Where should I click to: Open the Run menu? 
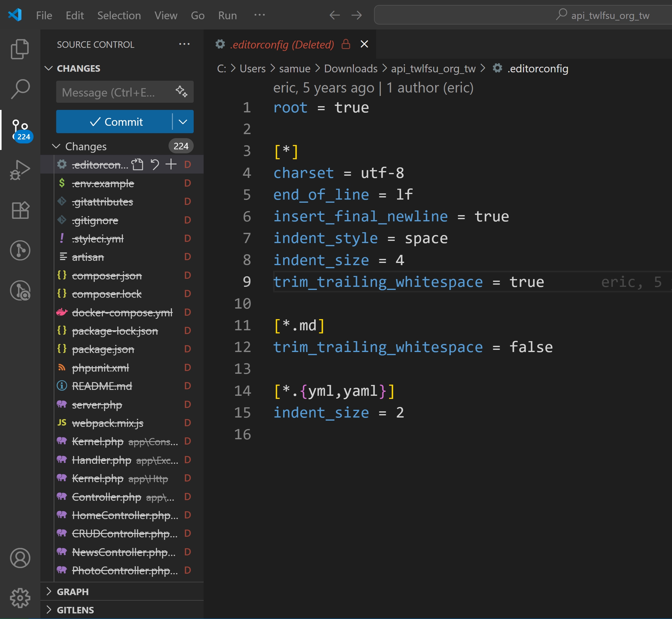227,16
